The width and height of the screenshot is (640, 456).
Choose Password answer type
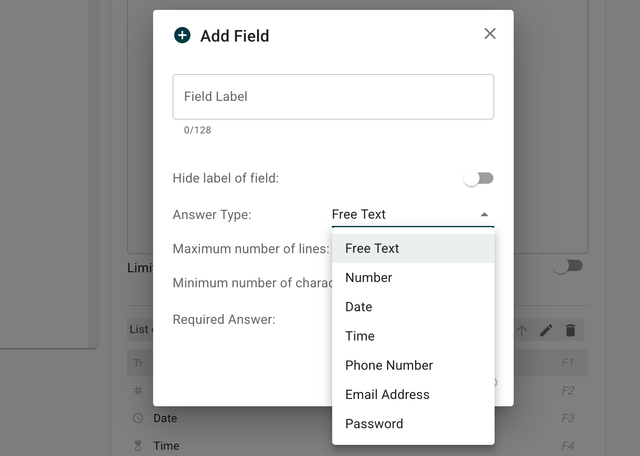point(374,423)
